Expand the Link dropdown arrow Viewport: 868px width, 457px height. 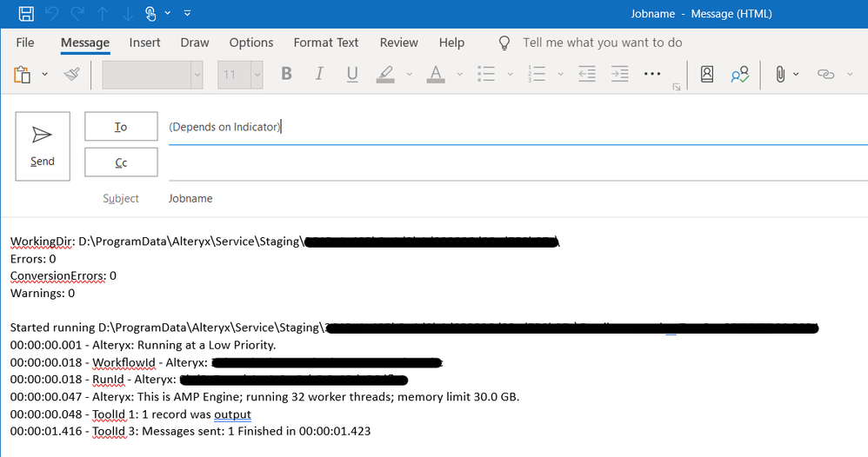tap(850, 74)
